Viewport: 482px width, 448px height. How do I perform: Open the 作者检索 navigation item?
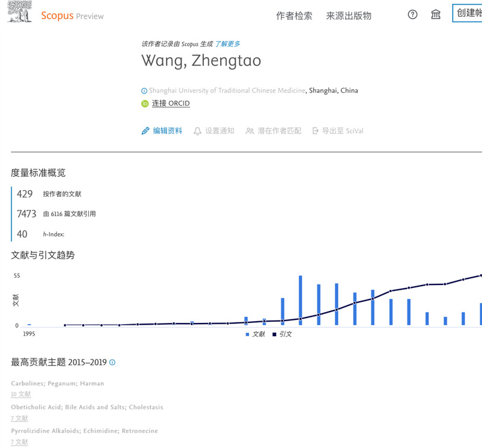(294, 16)
